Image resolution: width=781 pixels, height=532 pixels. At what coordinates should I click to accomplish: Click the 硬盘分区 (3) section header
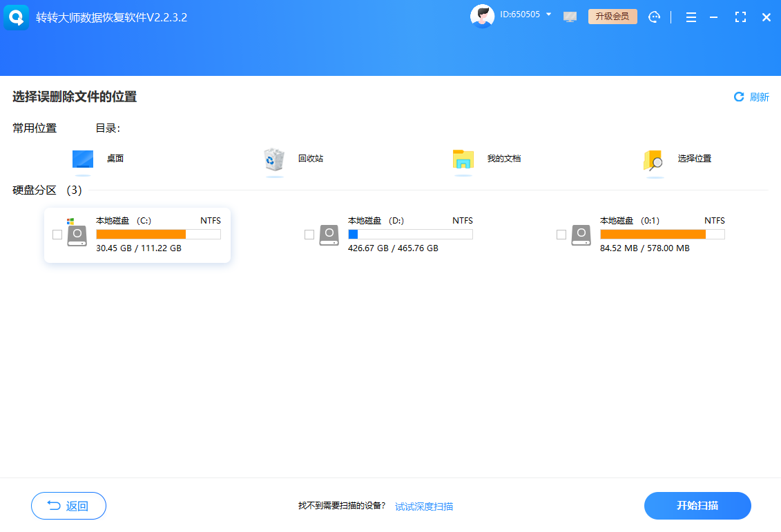(47, 190)
